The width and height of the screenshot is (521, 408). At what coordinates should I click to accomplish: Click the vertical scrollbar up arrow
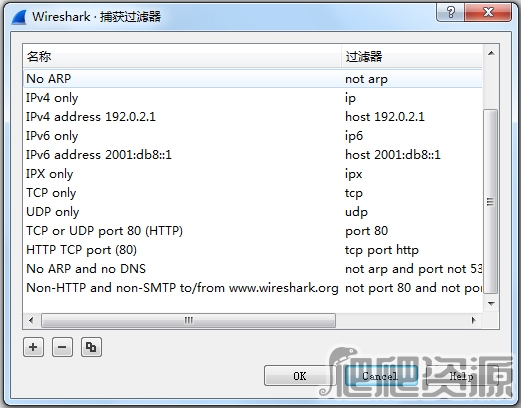tap(491, 53)
